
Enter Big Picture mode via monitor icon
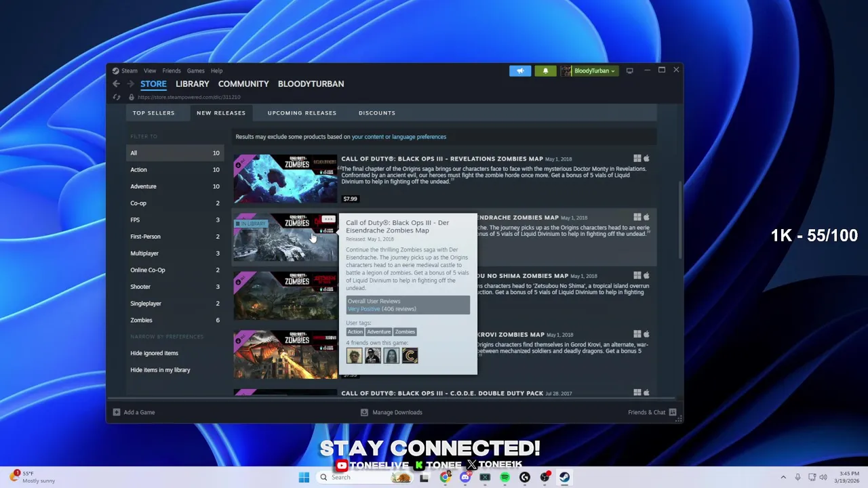630,70
